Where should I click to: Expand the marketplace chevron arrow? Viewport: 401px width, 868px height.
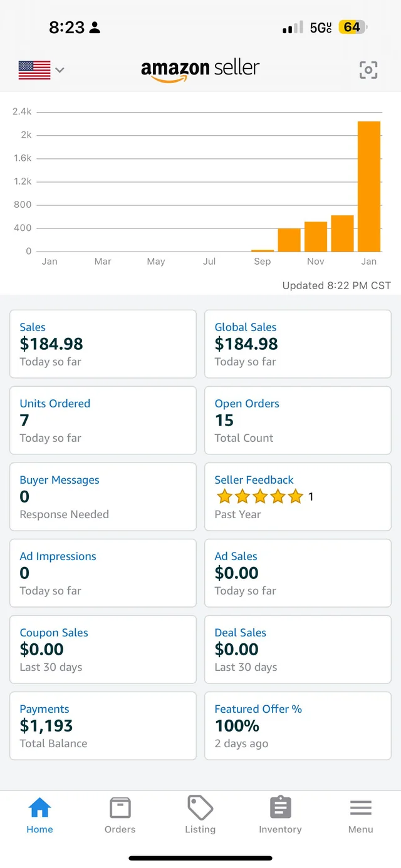coord(60,70)
